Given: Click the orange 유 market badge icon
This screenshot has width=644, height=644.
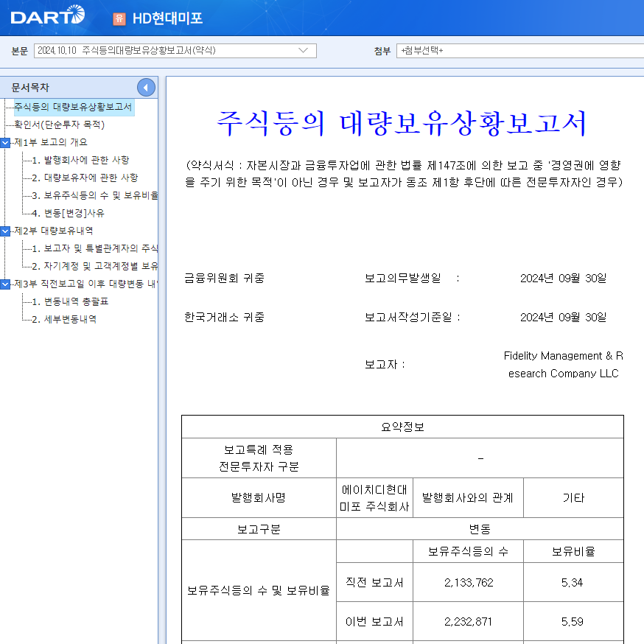Looking at the screenshot, I should 119,18.
